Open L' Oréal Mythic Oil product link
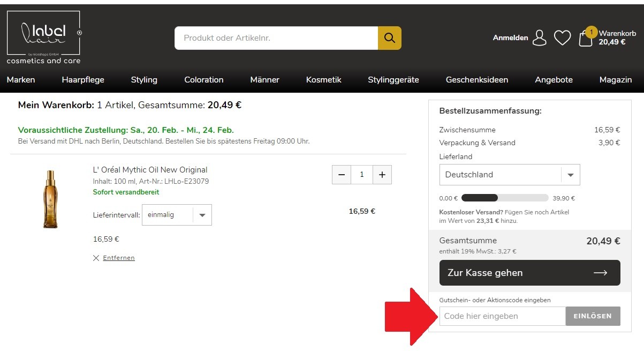The image size is (644, 351). 150,170
